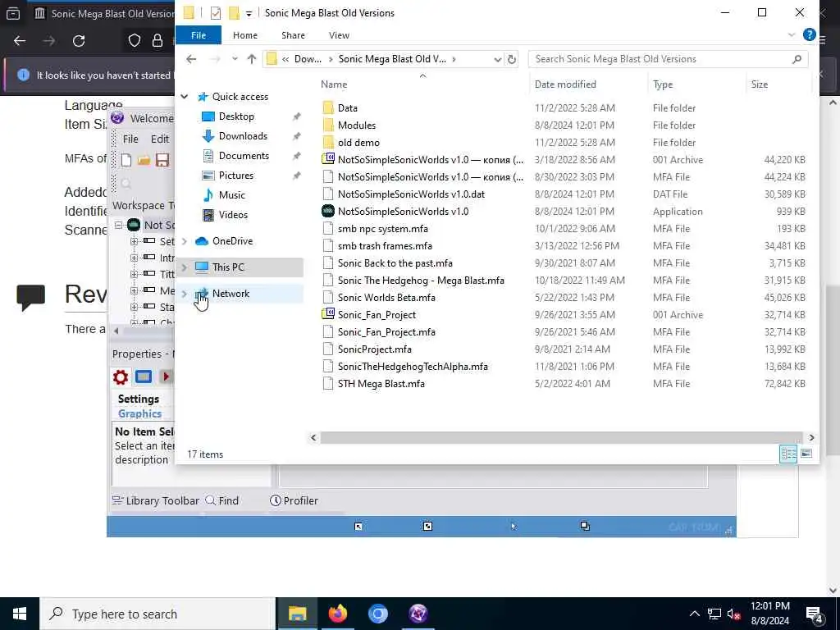This screenshot has height=630, width=840.
Task: Sort files by the Size column
Action: [x=759, y=84]
